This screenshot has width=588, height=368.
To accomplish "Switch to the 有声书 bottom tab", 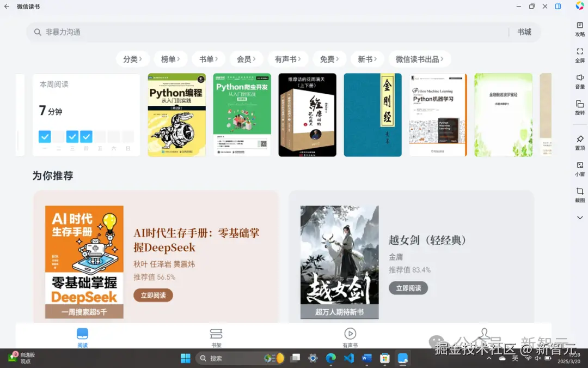I will 350,337.
